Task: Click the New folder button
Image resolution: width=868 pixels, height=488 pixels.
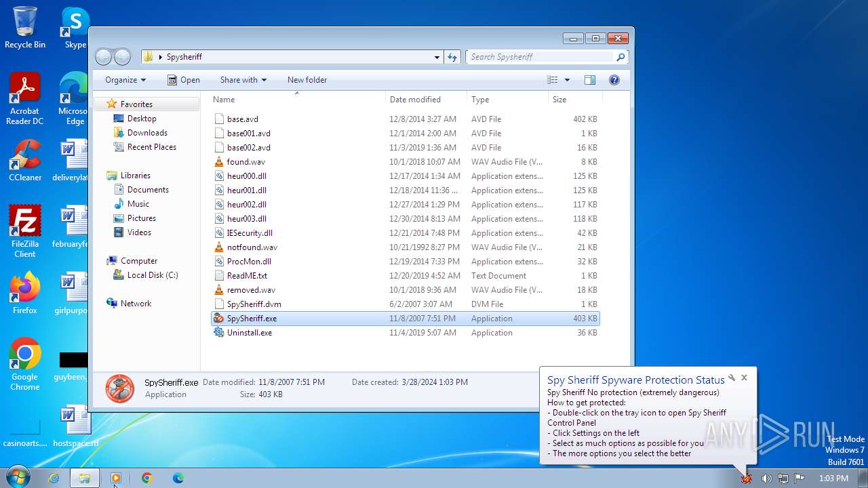Action: pos(307,80)
